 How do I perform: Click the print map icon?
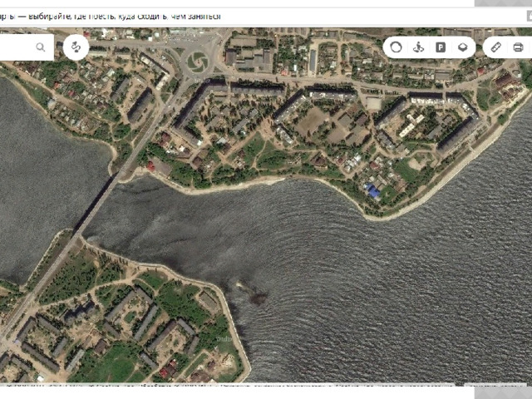518,47
